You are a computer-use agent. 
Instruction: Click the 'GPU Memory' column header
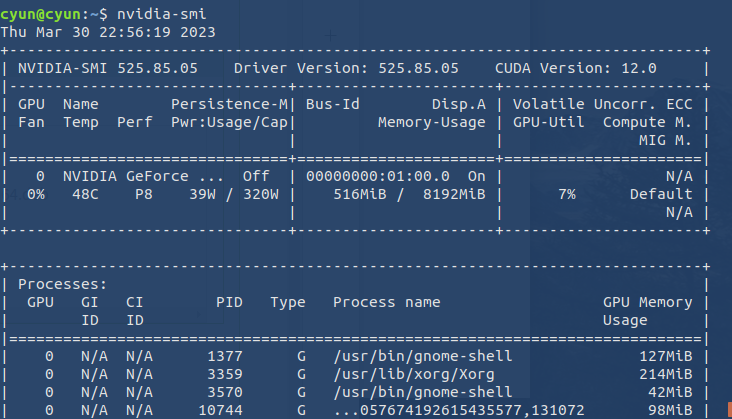point(648,302)
